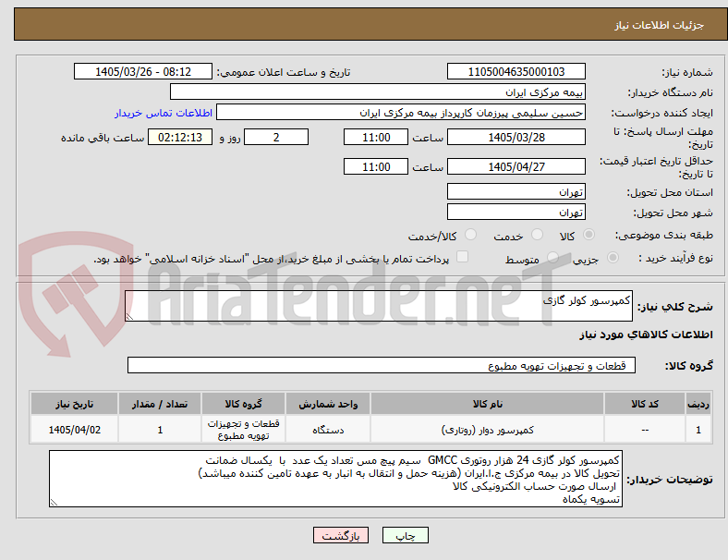Click the unit cell دستگاه
Screen dimensions: 728x560
(x=328, y=430)
